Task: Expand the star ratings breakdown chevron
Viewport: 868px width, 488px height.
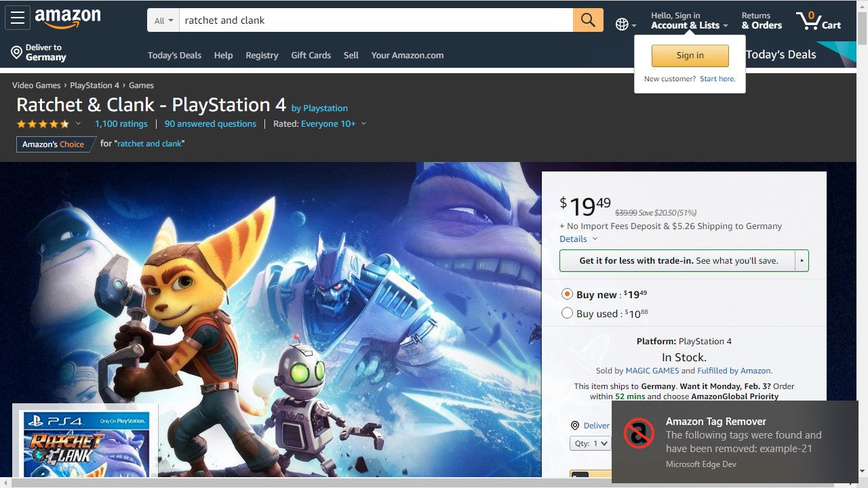Action: (78, 123)
